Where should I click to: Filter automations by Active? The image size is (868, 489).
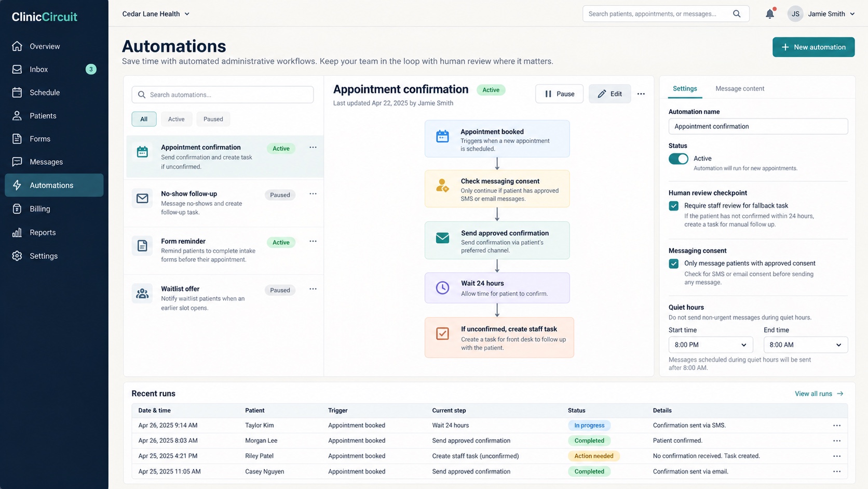(x=176, y=119)
